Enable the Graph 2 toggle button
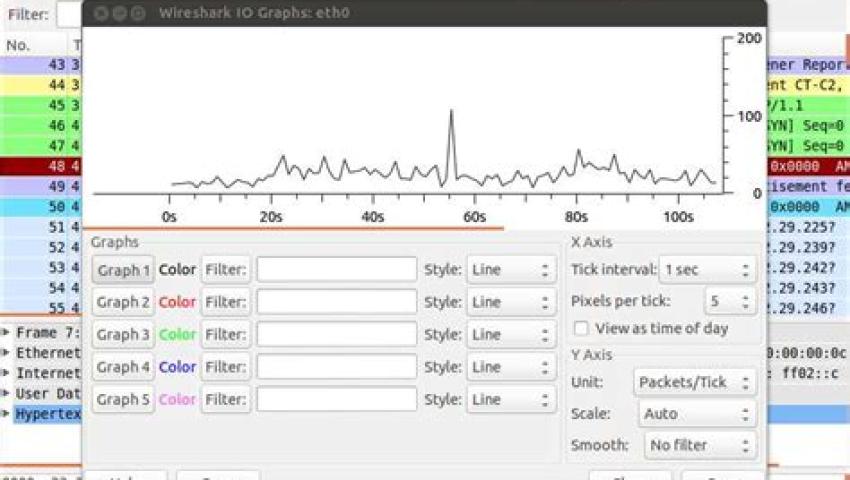850x480 pixels. 123,302
